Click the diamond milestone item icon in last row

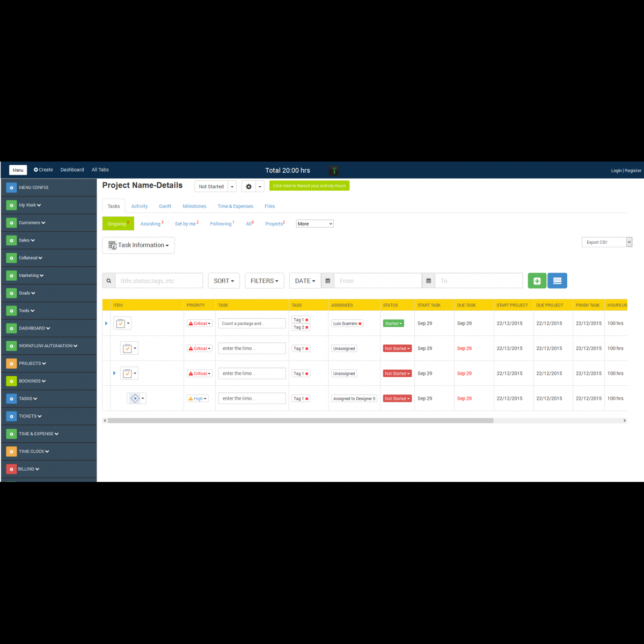tap(135, 398)
